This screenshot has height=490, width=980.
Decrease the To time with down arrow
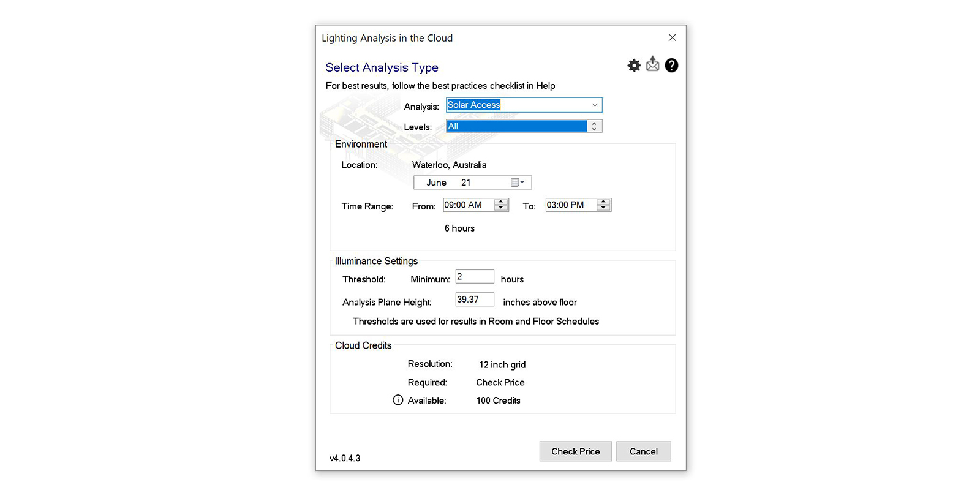603,208
